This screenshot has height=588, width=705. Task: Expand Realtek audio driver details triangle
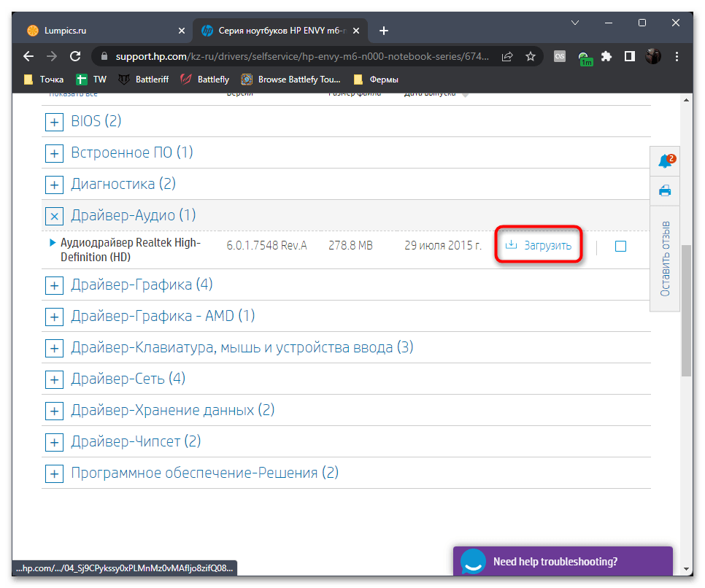[52, 242]
